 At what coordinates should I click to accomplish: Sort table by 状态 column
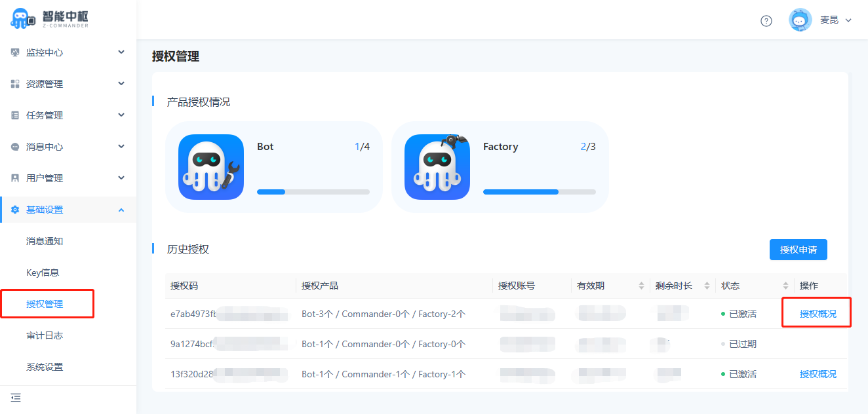click(x=785, y=286)
